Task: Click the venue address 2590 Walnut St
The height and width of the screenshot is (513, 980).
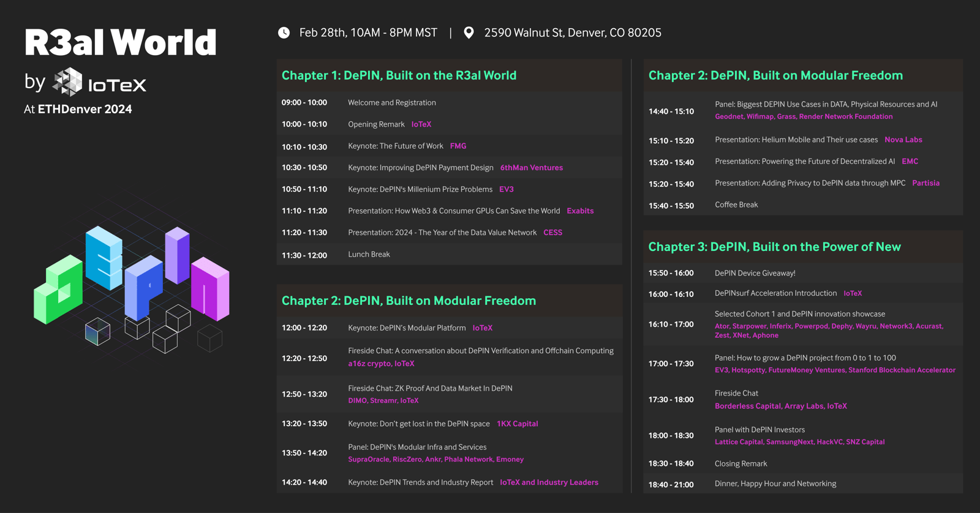Action: pos(572,32)
